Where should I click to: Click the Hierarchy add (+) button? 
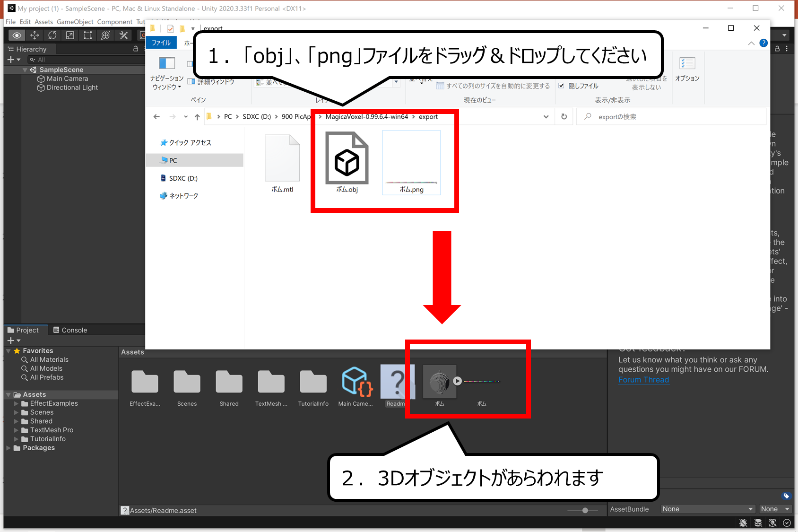(14, 60)
